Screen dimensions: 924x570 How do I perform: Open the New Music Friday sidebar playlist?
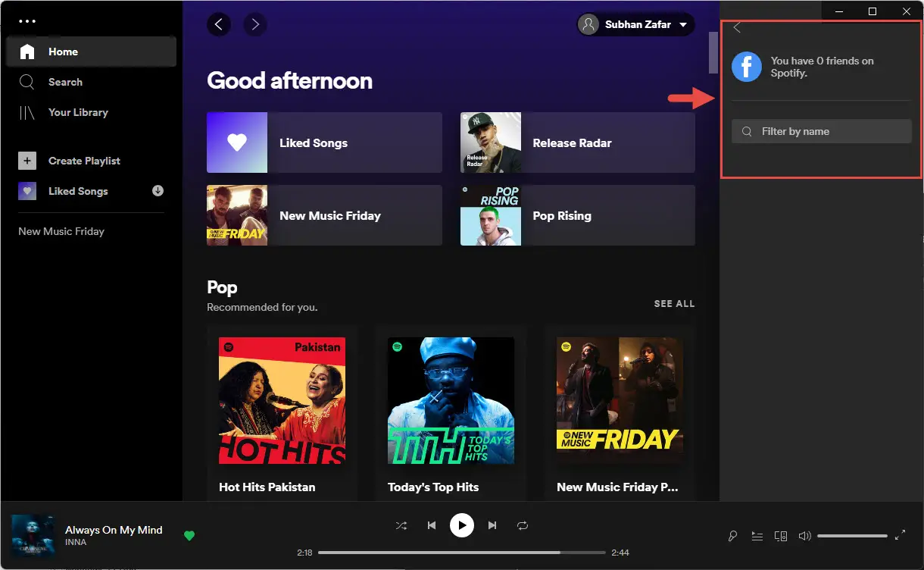61,231
